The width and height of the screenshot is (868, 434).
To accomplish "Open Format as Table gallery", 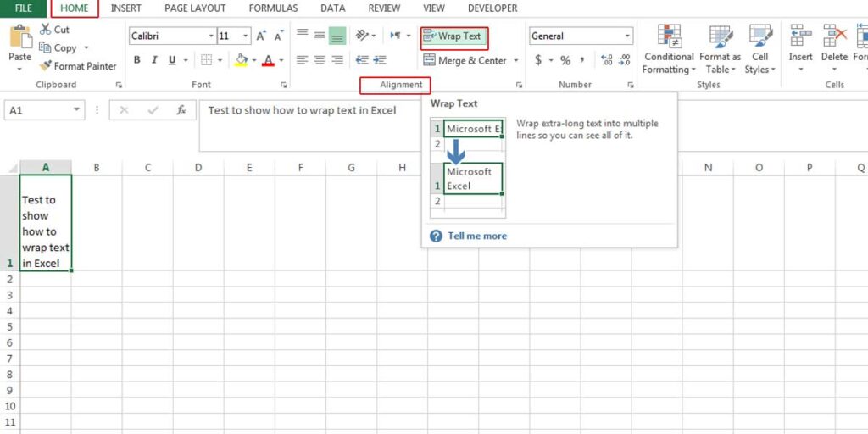I will click(x=720, y=49).
